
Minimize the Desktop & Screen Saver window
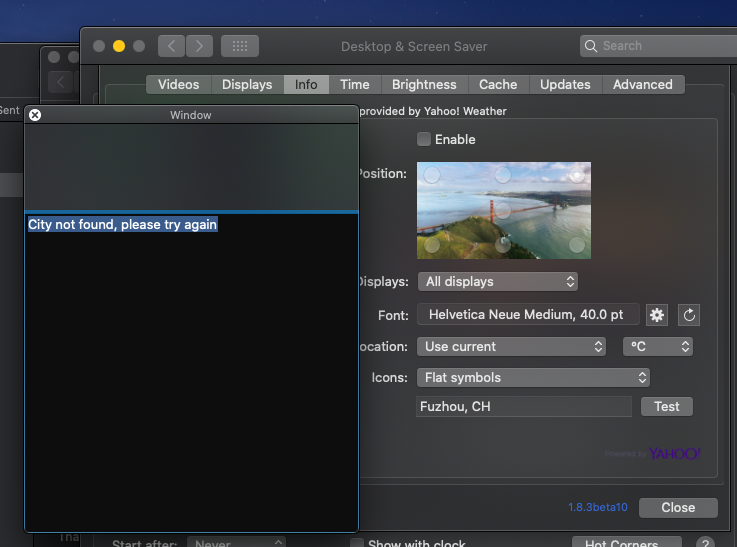(x=119, y=46)
